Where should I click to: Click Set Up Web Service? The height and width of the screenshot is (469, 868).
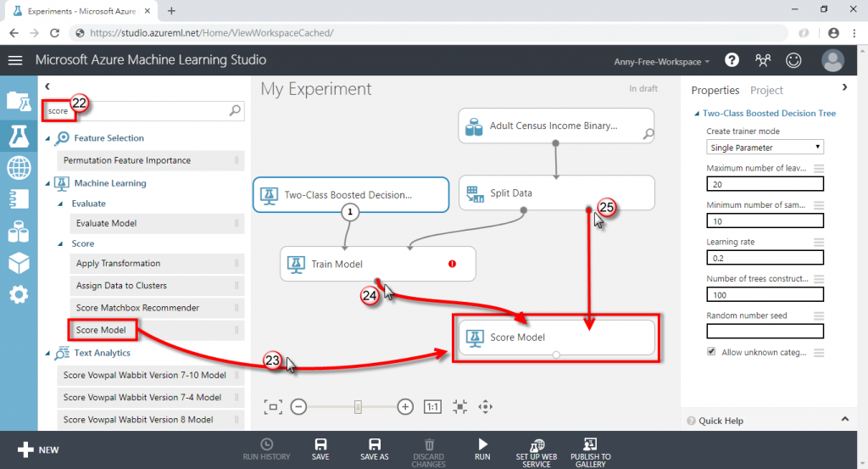point(537,453)
